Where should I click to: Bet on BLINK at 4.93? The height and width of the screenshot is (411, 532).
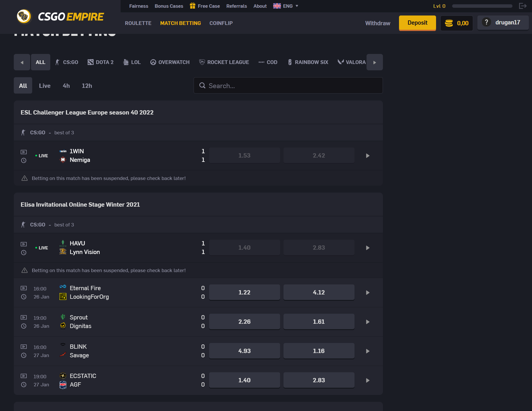point(244,351)
